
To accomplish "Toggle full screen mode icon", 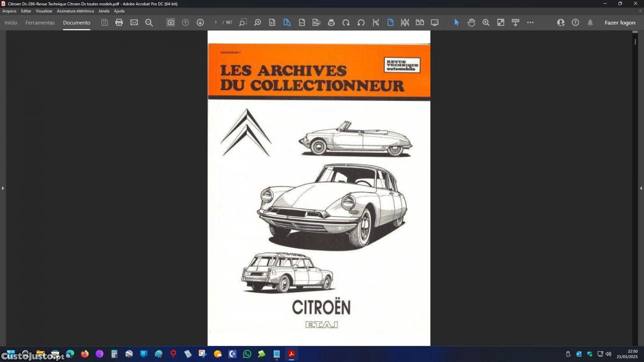I will 435,23.
